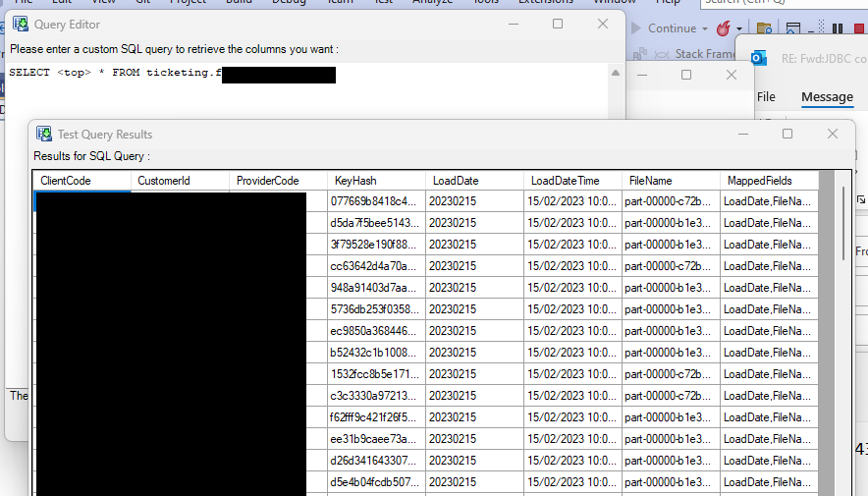Select KeyHash cell 'b52432c1b1008...'
Screen dimensions: 868x496
point(376,352)
